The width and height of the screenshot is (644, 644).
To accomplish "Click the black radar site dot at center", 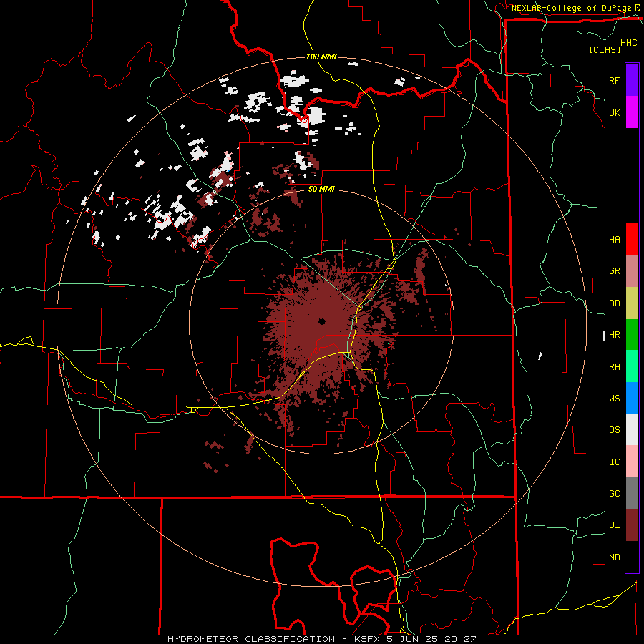I will pyautogui.click(x=321, y=321).
